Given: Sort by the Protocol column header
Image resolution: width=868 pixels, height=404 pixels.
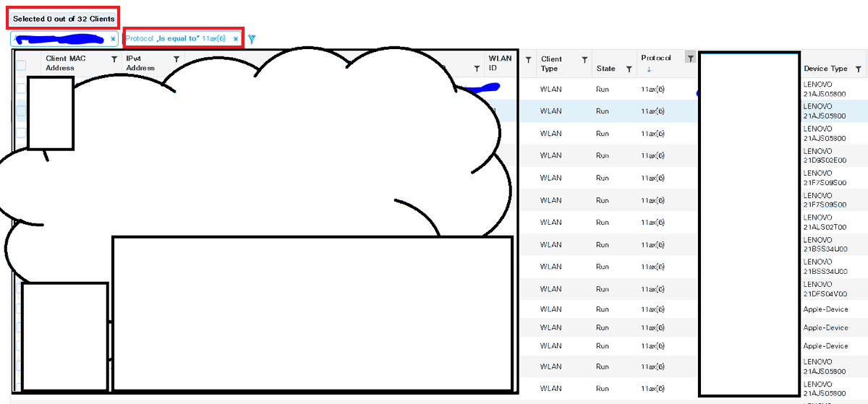Looking at the screenshot, I should (x=656, y=58).
